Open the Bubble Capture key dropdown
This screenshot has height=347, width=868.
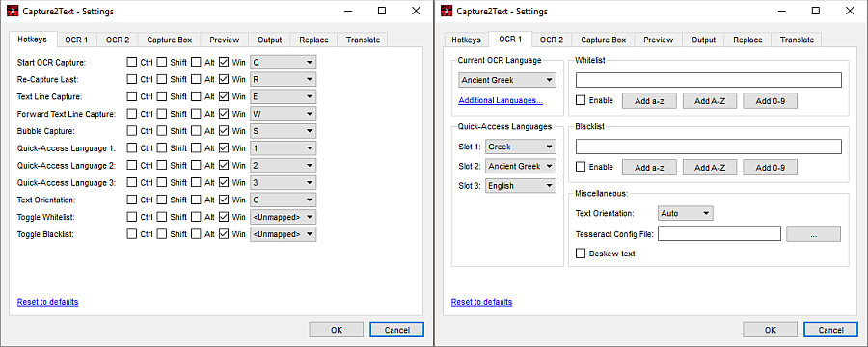[283, 131]
